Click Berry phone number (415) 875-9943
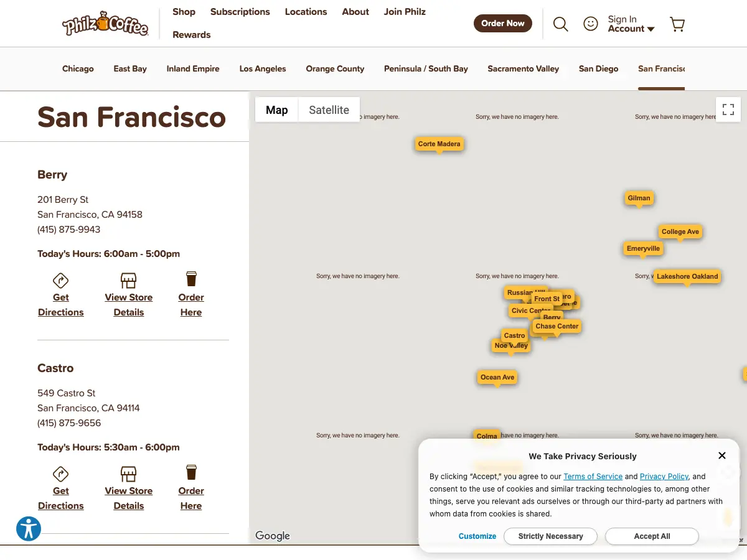The height and width of the screenshot is (560, 747). (x=68, y=230)
